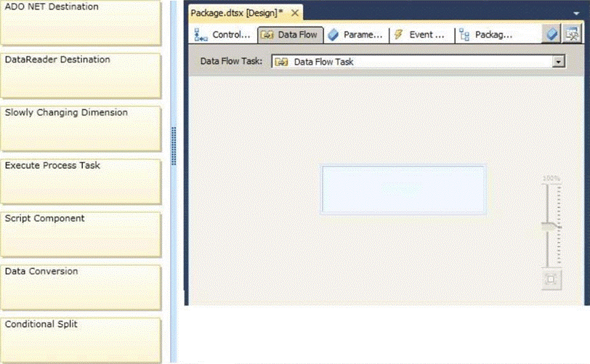This screenshot has width=590, height=364.
Task: Open the Data Flow Task dropdown arrow
Action: [558, 62]
